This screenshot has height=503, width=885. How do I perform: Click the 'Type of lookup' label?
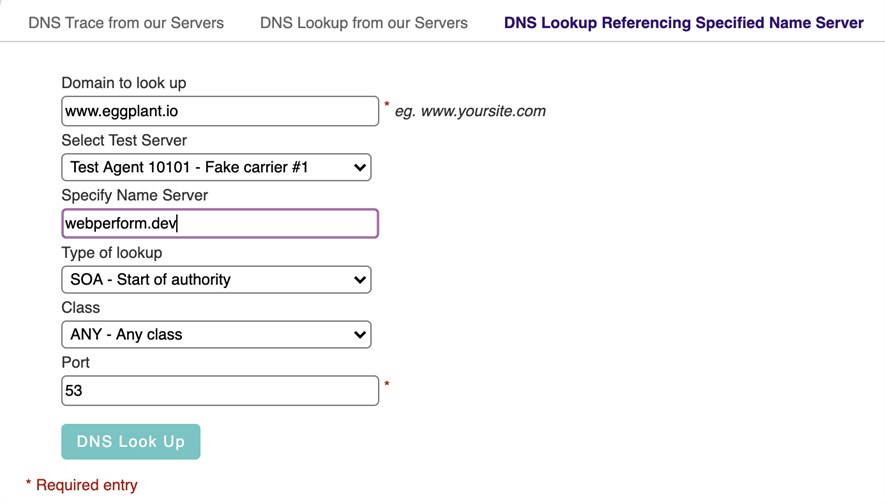[112, 252]
